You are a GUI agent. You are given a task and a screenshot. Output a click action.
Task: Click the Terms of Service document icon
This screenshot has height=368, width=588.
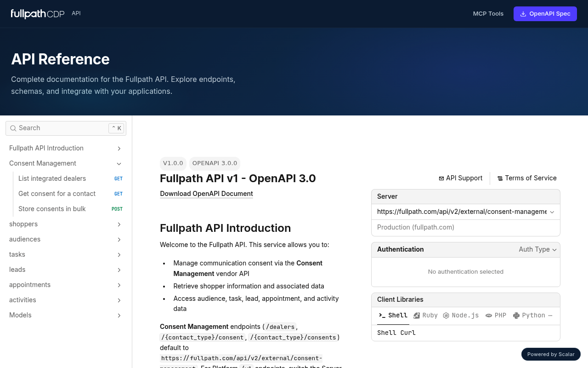(500, 178)
